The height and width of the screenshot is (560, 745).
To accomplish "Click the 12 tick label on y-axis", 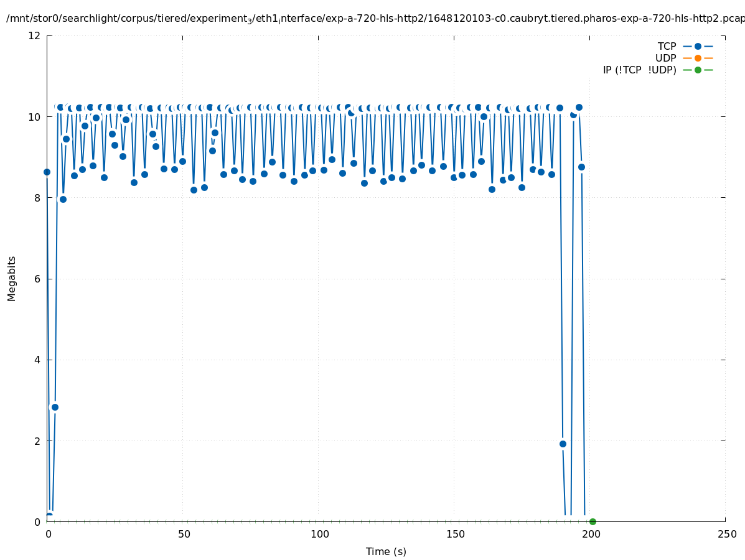I will coord(35,35).
